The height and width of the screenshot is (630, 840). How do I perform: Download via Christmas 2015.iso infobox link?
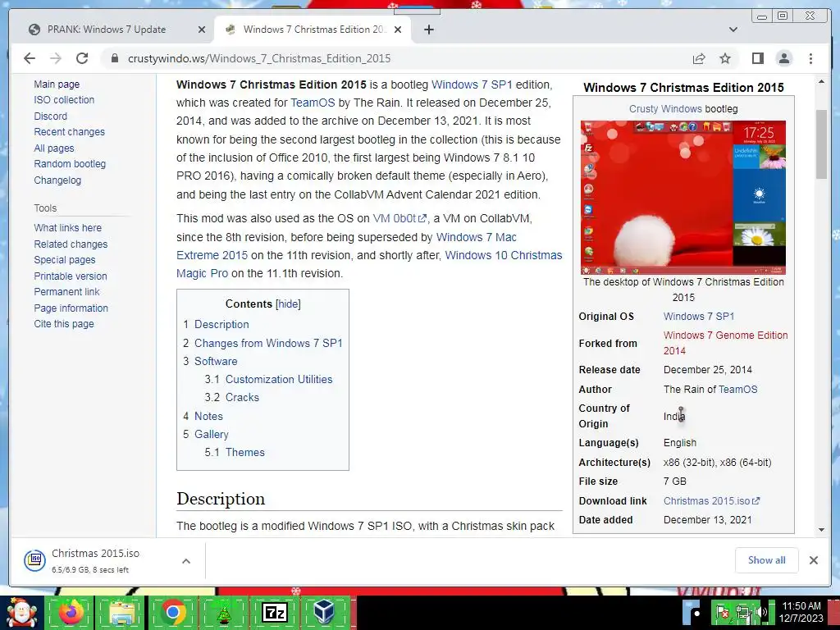tap(711, 501)
